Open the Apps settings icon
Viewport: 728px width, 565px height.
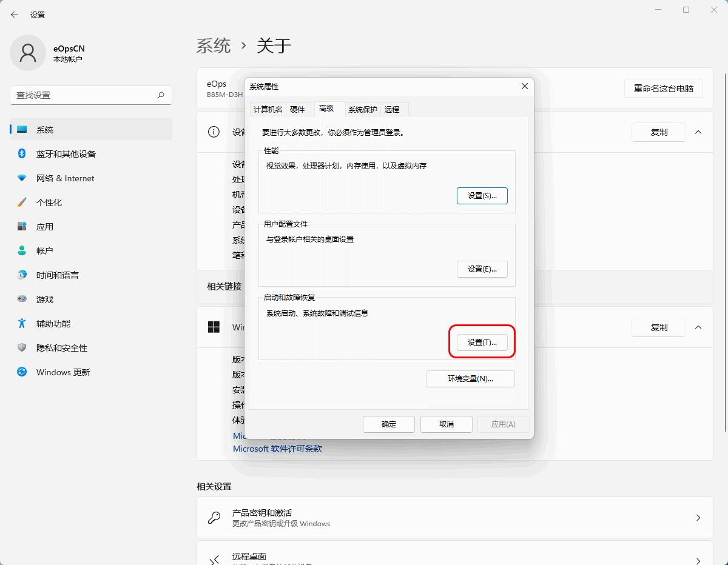pyautogui.click(x=23, y=227)
